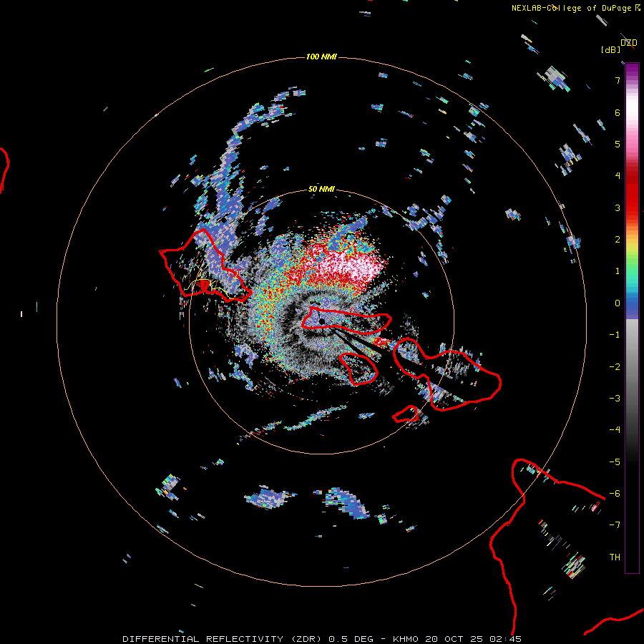Click the "100 NMI" range ring label
The image size is (644, 644).
(321, 57)
